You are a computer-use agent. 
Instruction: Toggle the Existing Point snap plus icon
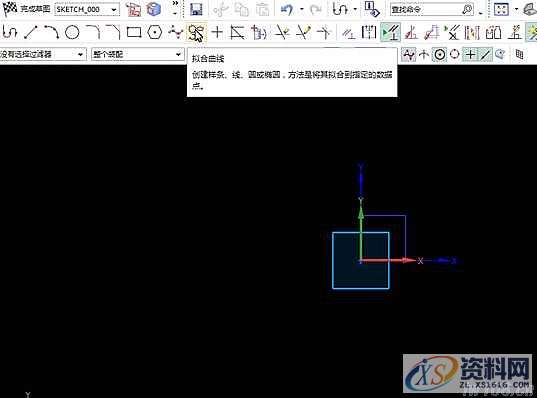pos(471,54)
